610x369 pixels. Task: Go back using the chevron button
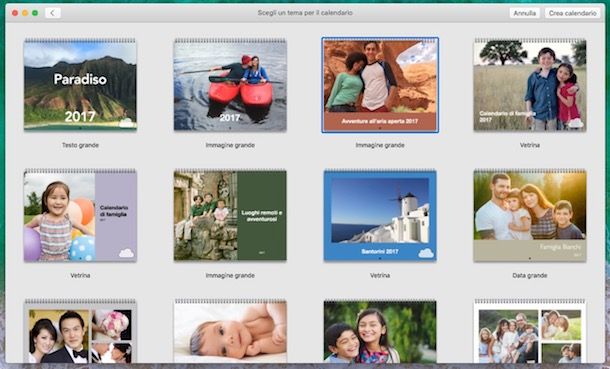pyautogui.click(x=53, y=13)
